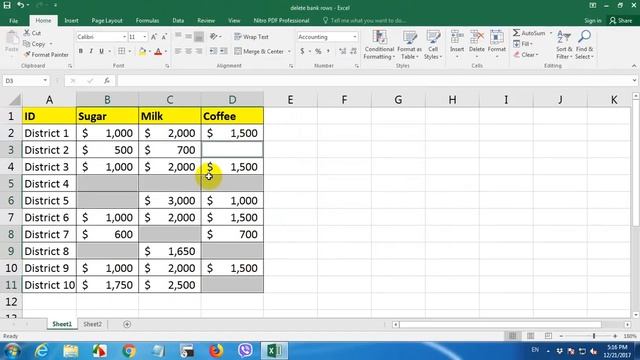
Task: Toggle Underline formatting
Action: click(101, 51)
